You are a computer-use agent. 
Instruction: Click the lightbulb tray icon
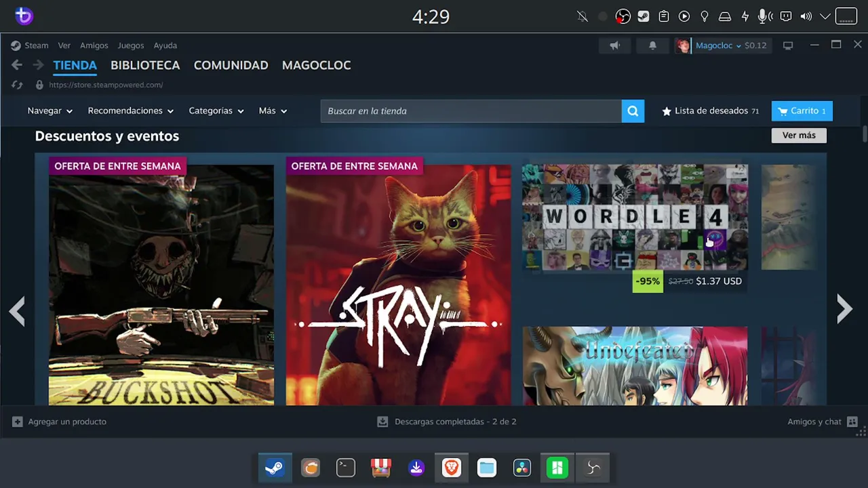point(705,16)
